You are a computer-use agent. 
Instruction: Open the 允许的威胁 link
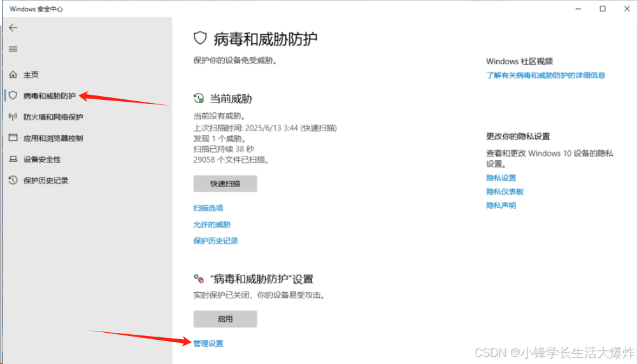click(212, 225)
